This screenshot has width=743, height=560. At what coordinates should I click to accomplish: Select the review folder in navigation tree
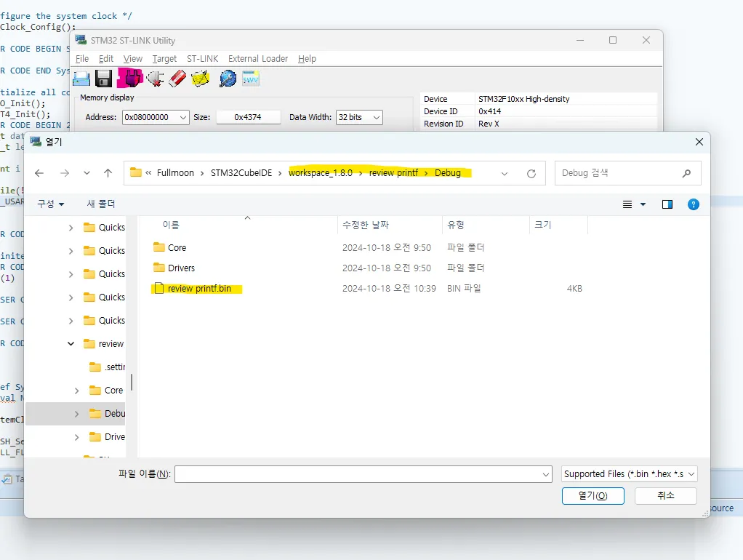[104, 344]
